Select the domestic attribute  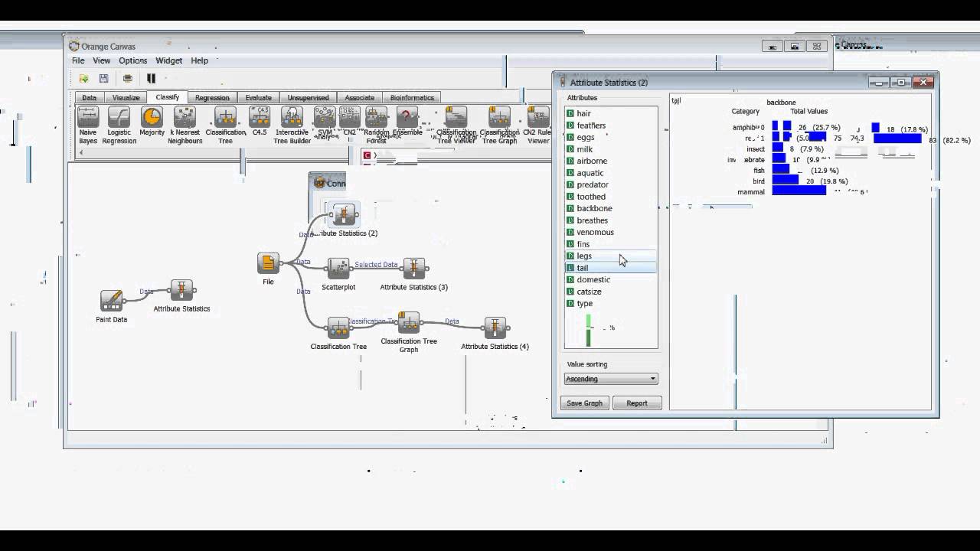coord(610,279)
